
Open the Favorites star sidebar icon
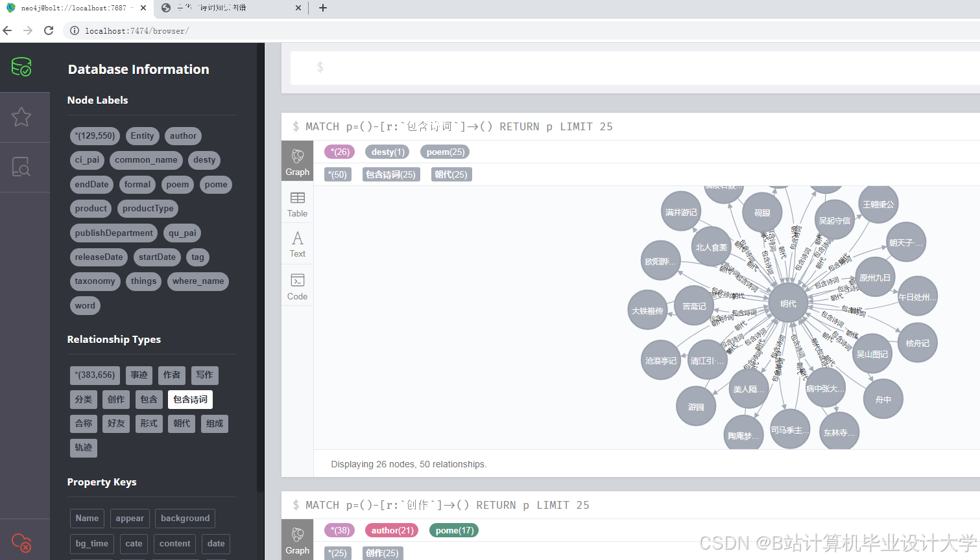(x=21, y=117)
